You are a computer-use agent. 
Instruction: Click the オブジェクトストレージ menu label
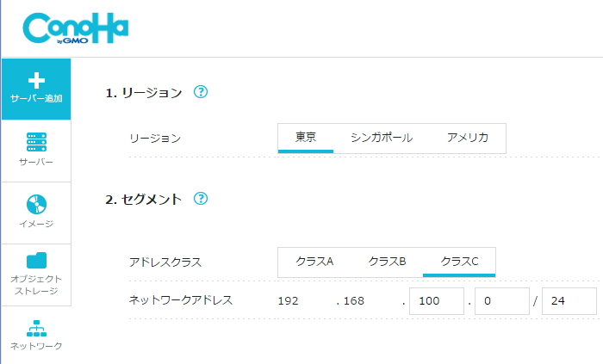tap(35, 285)
